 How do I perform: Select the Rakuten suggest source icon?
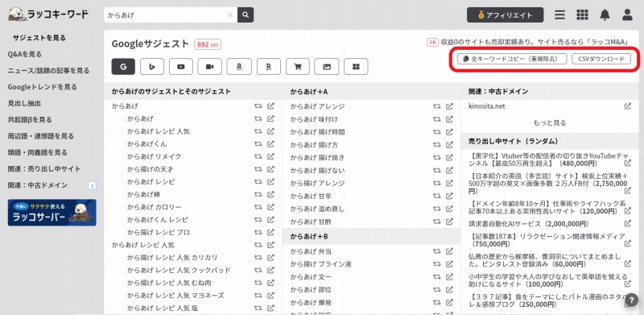(269, 67)
